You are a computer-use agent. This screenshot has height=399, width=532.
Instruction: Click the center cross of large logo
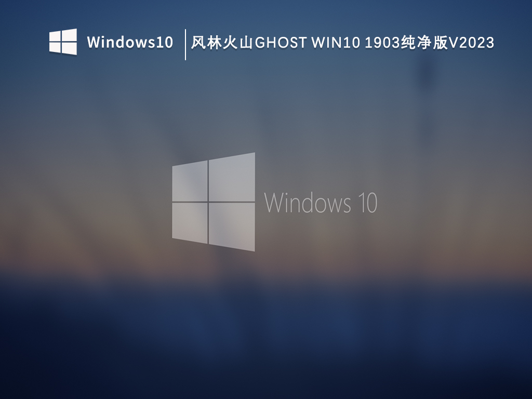coord(208,202)
